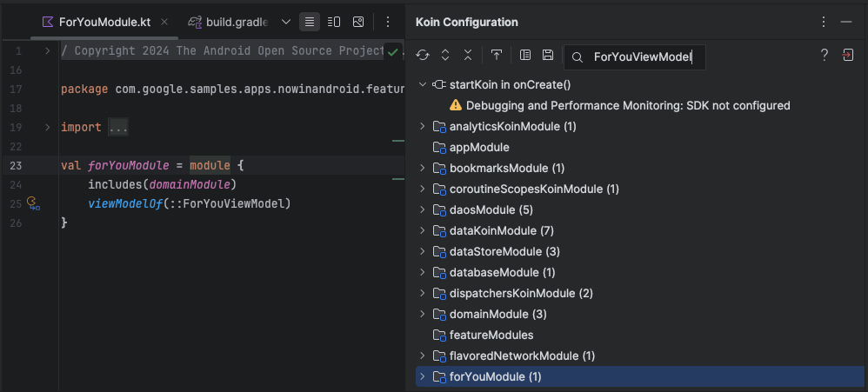Click the Koin gutter icon on line 25
This screenshot has height=392, width=868.
coord(34,204)
